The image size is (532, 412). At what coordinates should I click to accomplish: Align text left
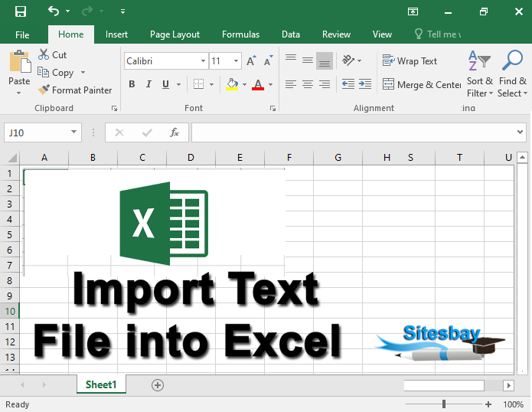[x=291, y=84]
